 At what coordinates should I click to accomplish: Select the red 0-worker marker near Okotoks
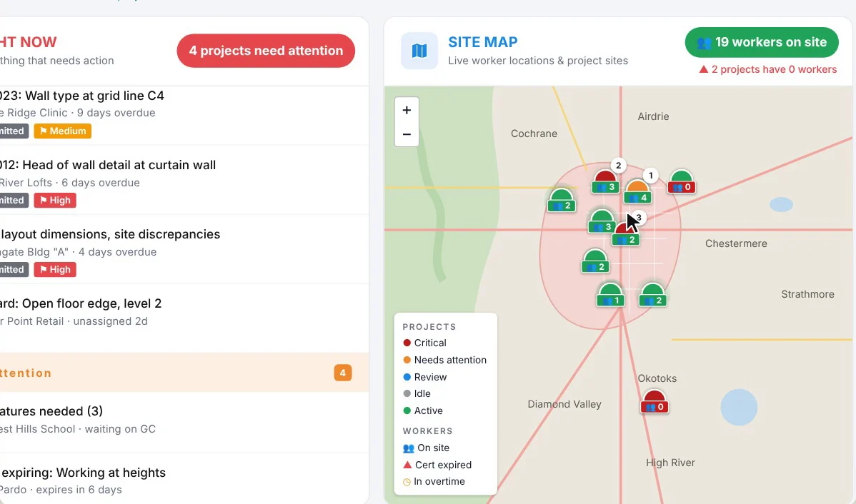[654, 401]
